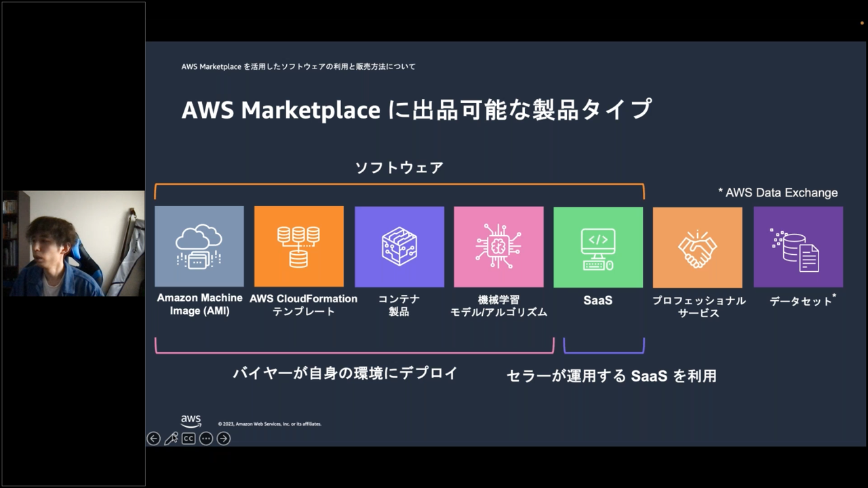
Task: Click the "ソフトウェア" heading above the bracket
Action: click(399, 167)
